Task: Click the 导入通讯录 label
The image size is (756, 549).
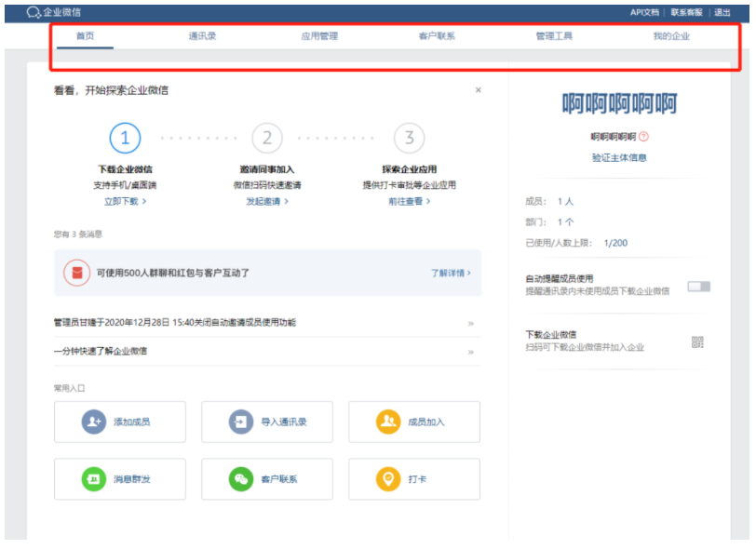Action: coord(283,422)
